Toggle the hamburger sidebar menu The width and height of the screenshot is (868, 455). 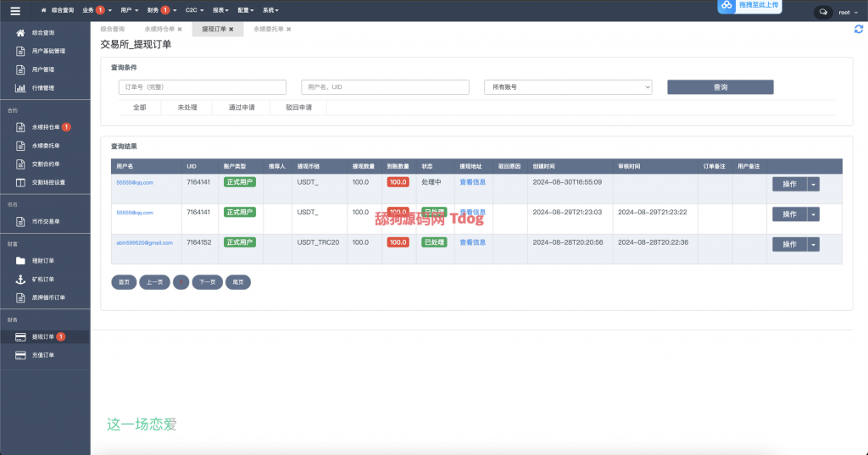(x=14, y=11)
